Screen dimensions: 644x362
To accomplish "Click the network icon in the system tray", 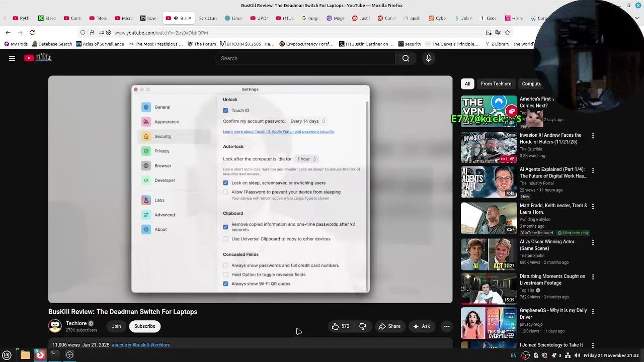I will 568,355.
